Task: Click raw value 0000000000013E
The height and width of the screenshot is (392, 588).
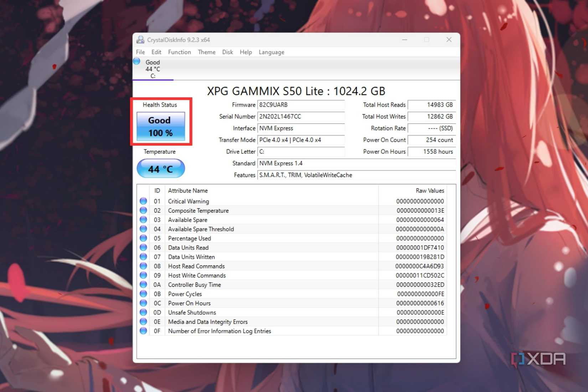Action: point(421,211)
